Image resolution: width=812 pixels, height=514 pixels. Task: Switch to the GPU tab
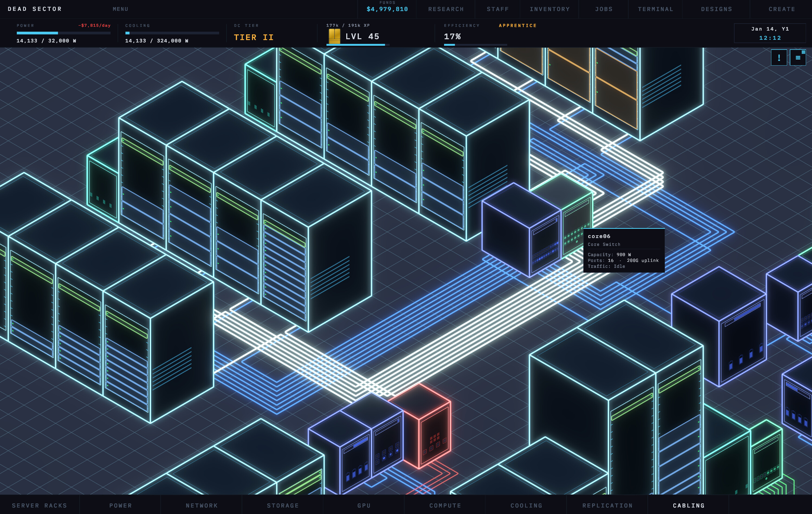pyautogui.click(x=364, y=505)
